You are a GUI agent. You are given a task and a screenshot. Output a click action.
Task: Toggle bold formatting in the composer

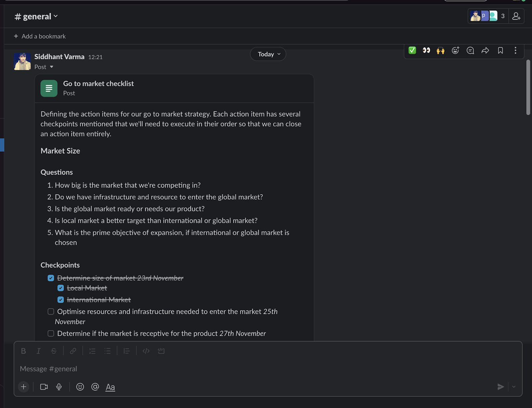(x=23, y=351)
